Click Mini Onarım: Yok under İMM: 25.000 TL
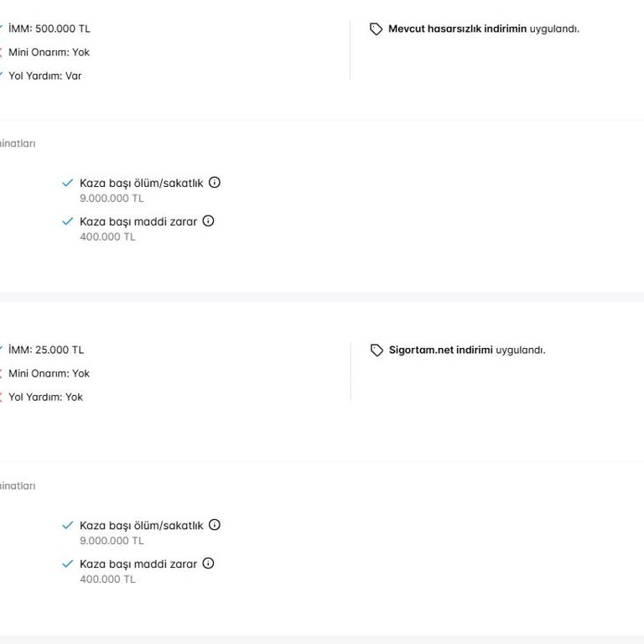Viewport: 644px width, 644px height. [x=49, y=373]
